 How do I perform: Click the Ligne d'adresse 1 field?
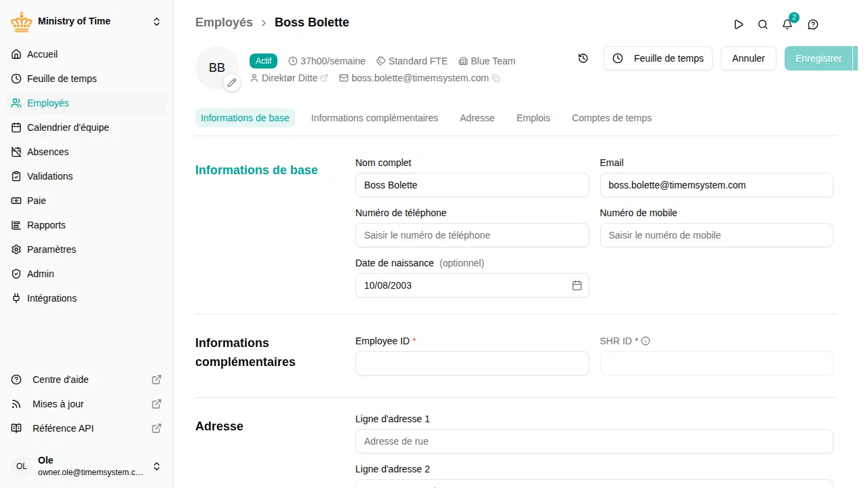click(x=594, y=441)
